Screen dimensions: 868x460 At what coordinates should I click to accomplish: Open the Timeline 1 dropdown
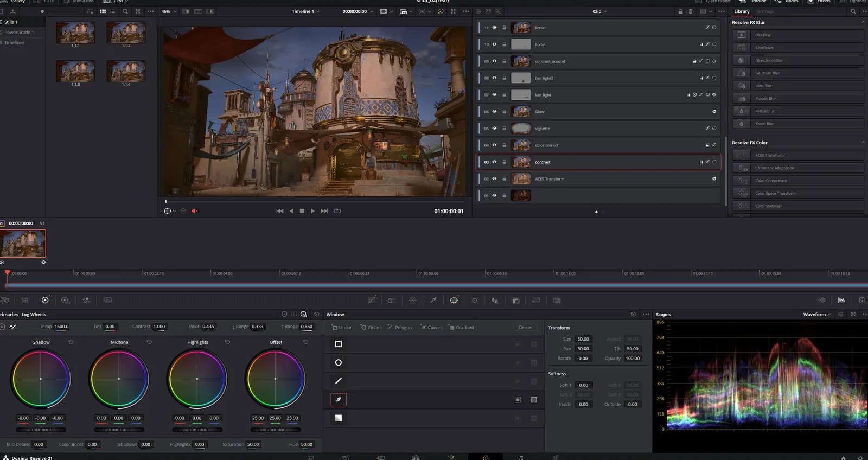(305, 11)
